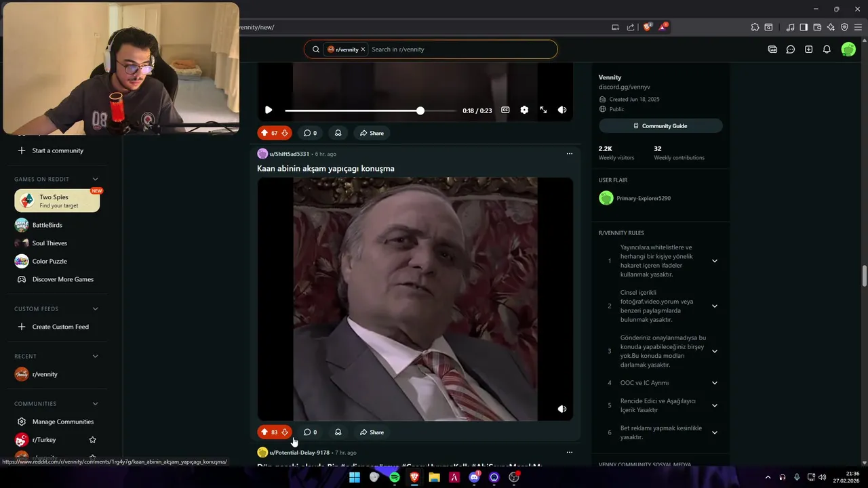The image size is (868, 488).
Task: Mute the top video player volume
Action: point(562,110)
